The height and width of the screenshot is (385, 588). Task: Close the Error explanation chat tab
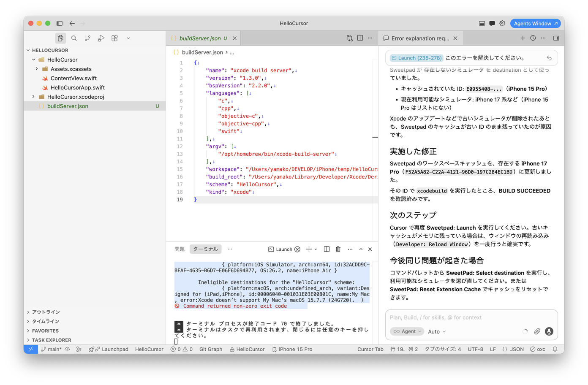click(x=455, y=38)
